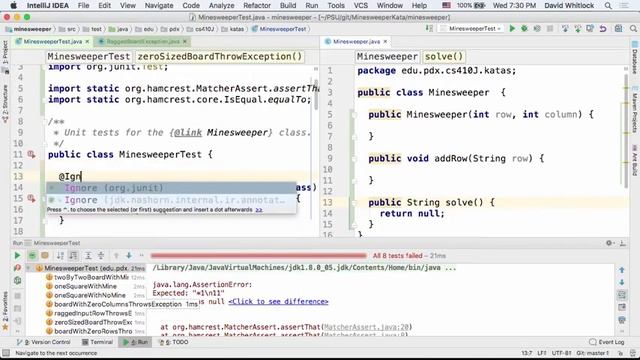The width and height of the screenshot is (640, 360).
Task: Expand all test results
Action: pyautogui.click(x=88, y=256)
